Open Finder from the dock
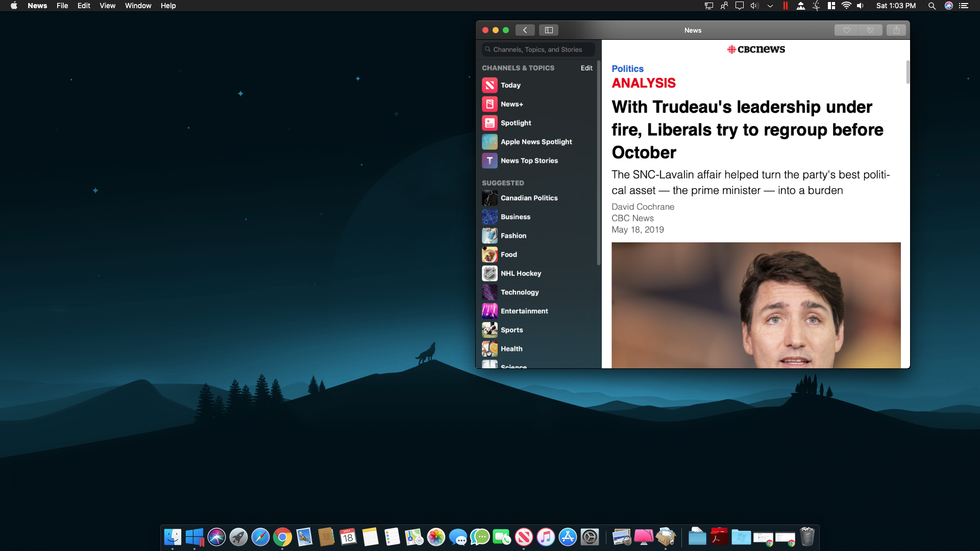Viewport: 980px width, 551px height. [x=173, y=537]
